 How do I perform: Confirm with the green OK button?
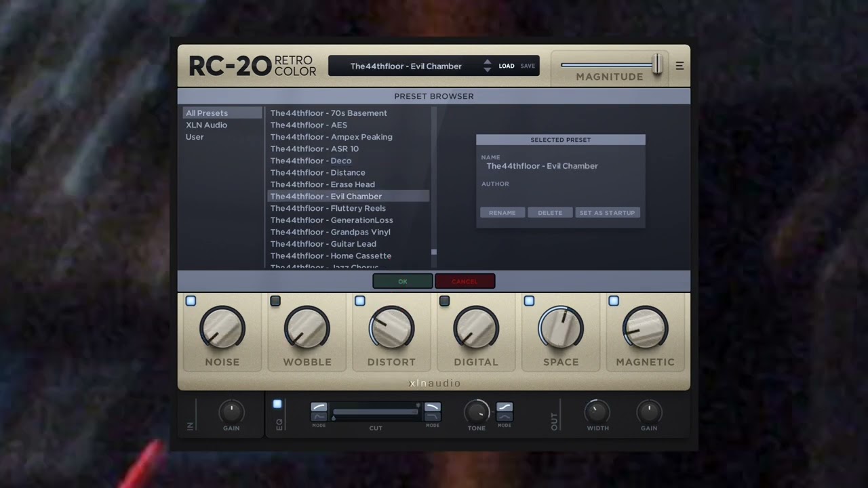point(403,281)
